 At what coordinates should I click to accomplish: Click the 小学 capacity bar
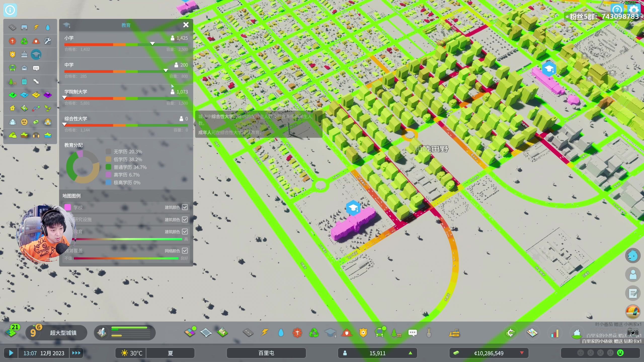coord(126,44)
